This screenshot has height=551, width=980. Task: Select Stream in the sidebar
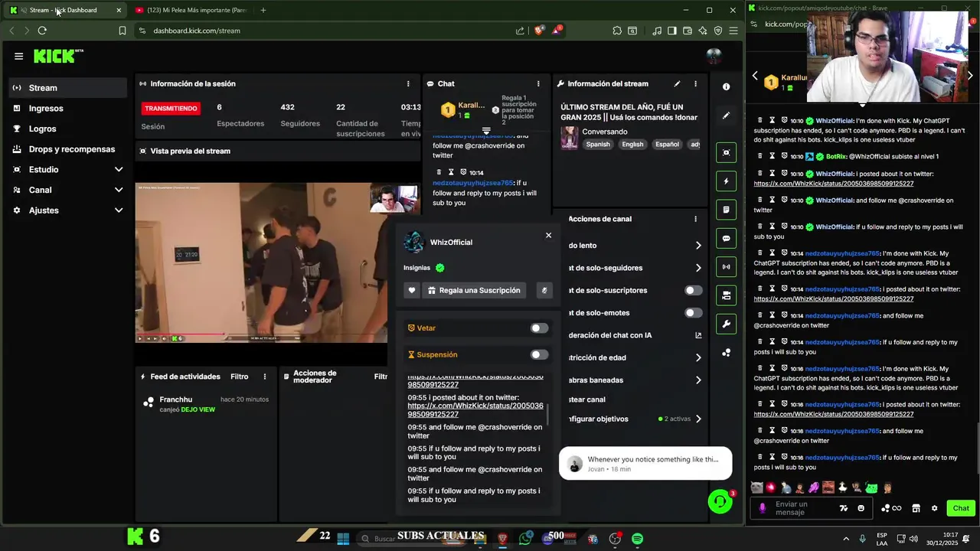69,88
